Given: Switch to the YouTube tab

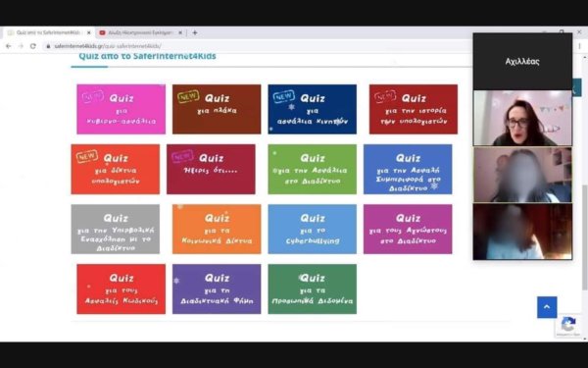Looking at the screenshot, I should [x=140, y=32].
